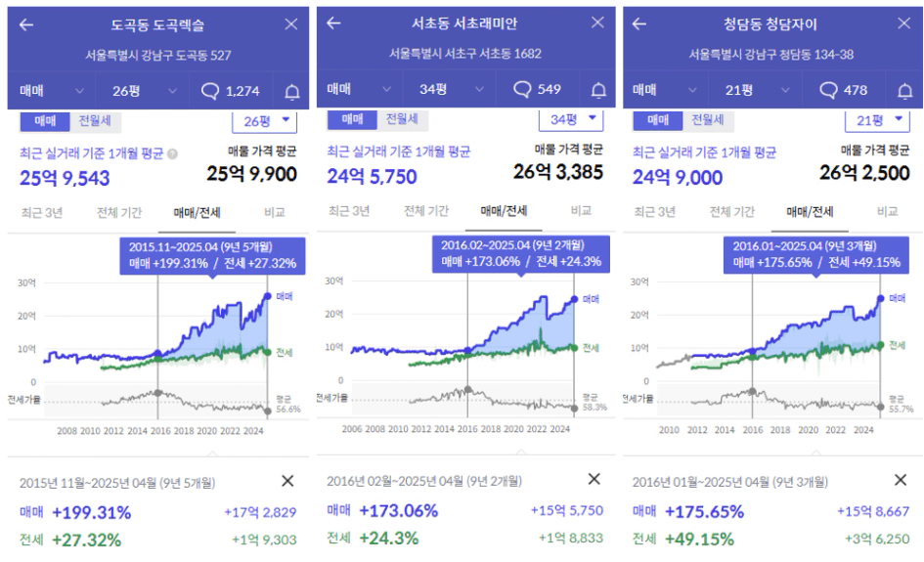
Task: Select 비교 tab in 서초래미안 panel
Action: 582,211
